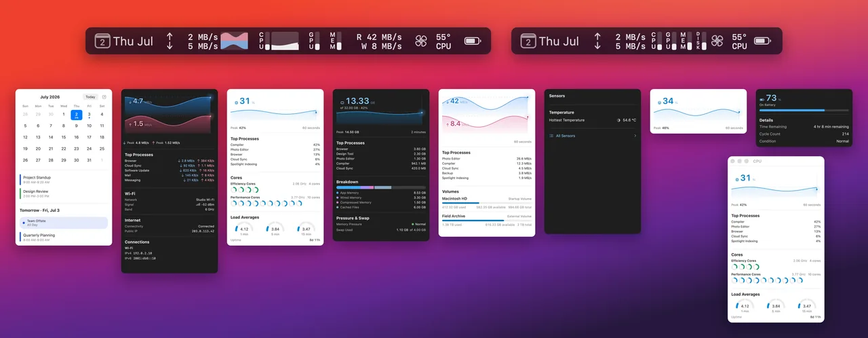This screenshot has height=338, width=868.
Task: Open the fan sensors icon in left menu bar
Action: 421,41
